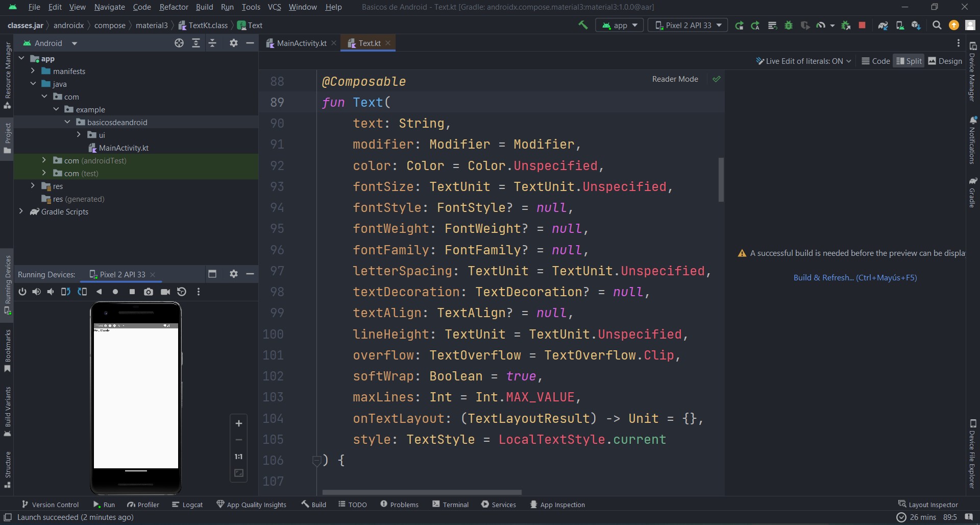
Task: Click the Search Everywhere magnifier icon
Action: [x=937, y=25]
